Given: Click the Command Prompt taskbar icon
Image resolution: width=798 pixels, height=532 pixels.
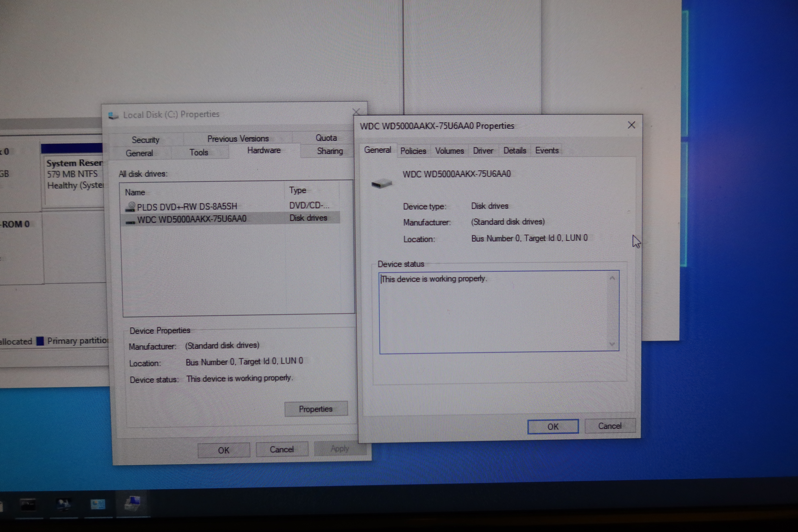Looking at the screenshot, I should 28,505.
